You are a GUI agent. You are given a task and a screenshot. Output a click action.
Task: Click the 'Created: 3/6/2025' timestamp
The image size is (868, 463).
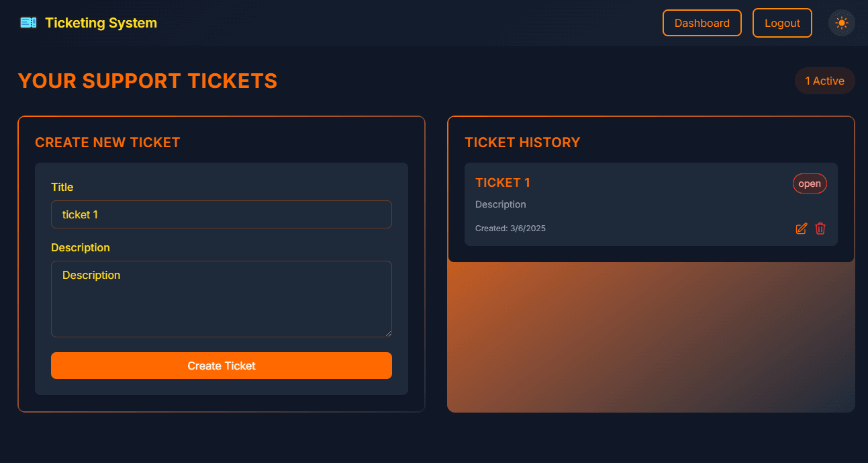coord(510,228)
